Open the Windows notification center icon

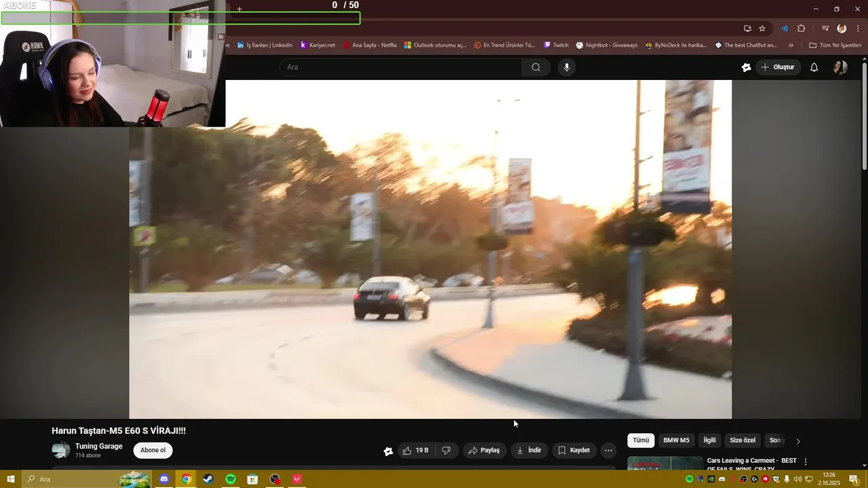click(x=854, y=479)
